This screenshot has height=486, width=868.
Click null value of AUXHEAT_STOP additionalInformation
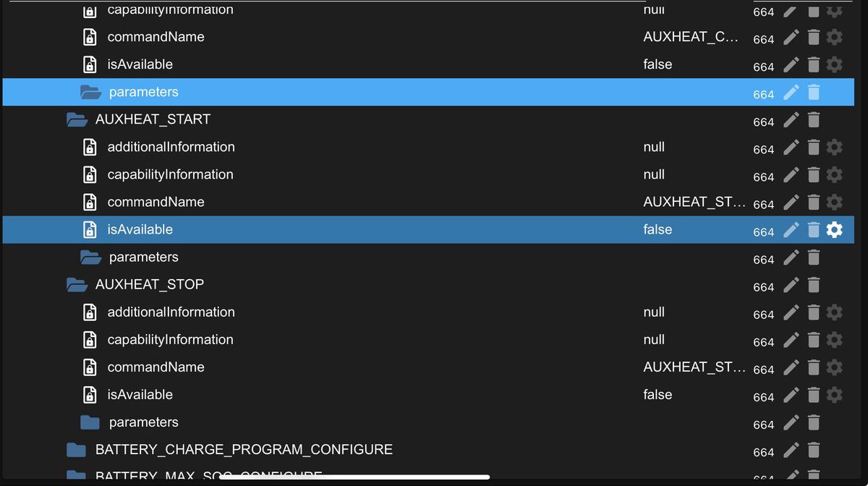(x=654, y=312)
